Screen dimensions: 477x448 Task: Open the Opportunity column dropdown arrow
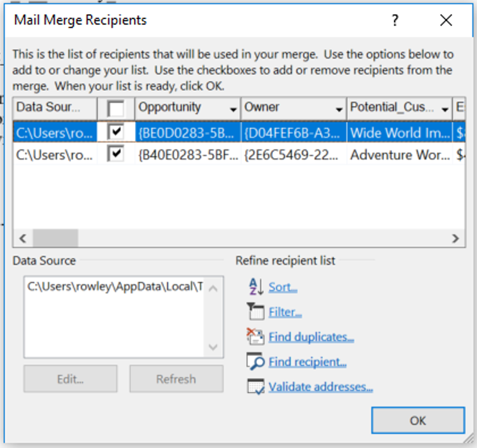[233, 109]
